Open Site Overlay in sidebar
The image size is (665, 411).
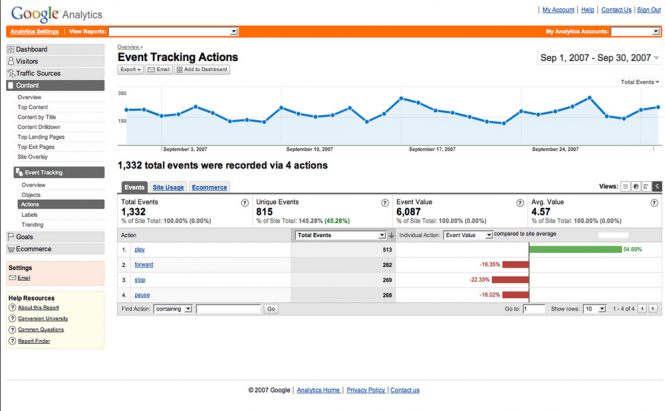point(33,157)
